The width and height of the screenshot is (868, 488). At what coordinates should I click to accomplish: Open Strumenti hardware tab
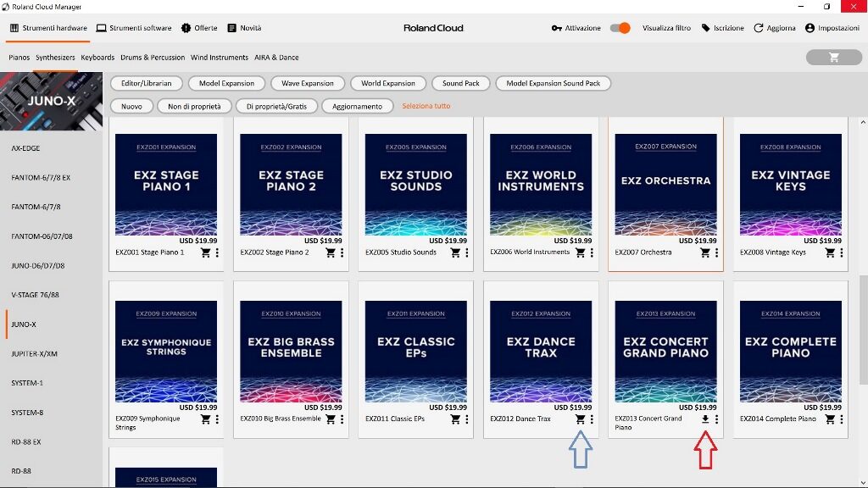(x=48, y=28)
